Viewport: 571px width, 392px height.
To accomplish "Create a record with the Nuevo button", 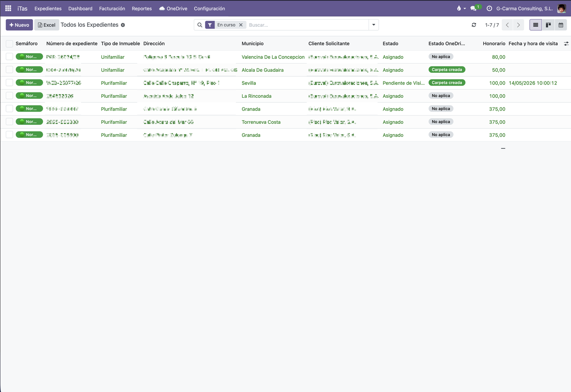I will (19, 25).
